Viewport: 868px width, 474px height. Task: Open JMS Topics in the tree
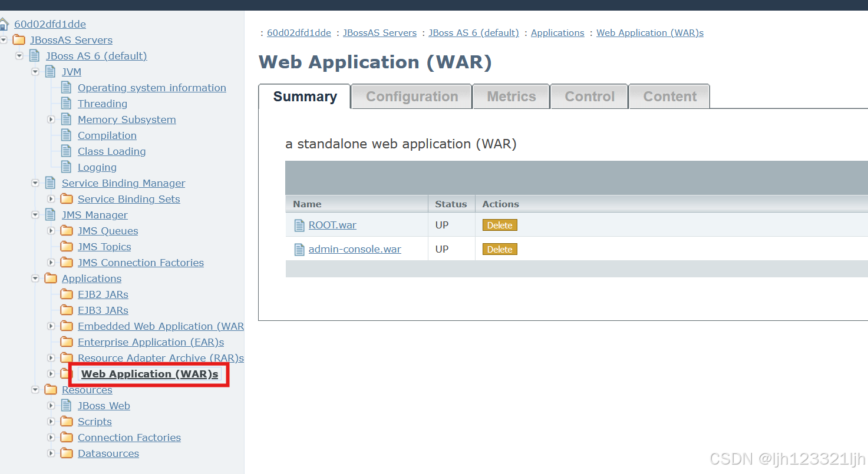point(104,247)
